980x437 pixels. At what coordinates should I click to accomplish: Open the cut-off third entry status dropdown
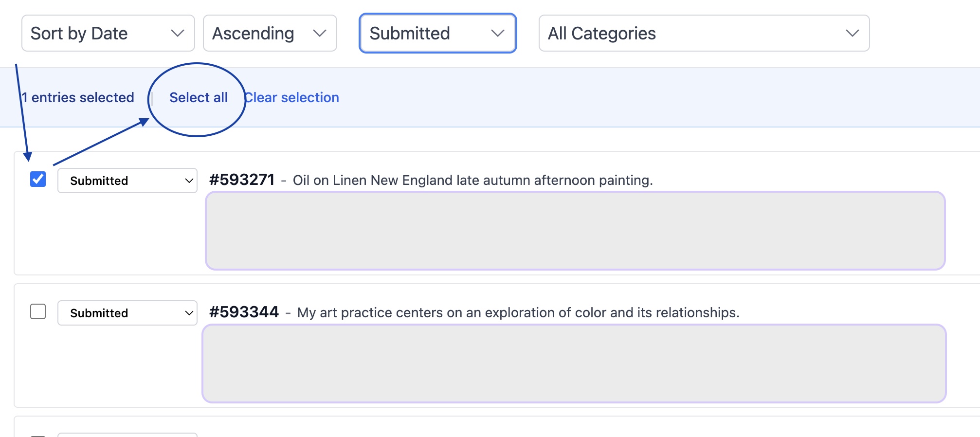pos(127,435)
